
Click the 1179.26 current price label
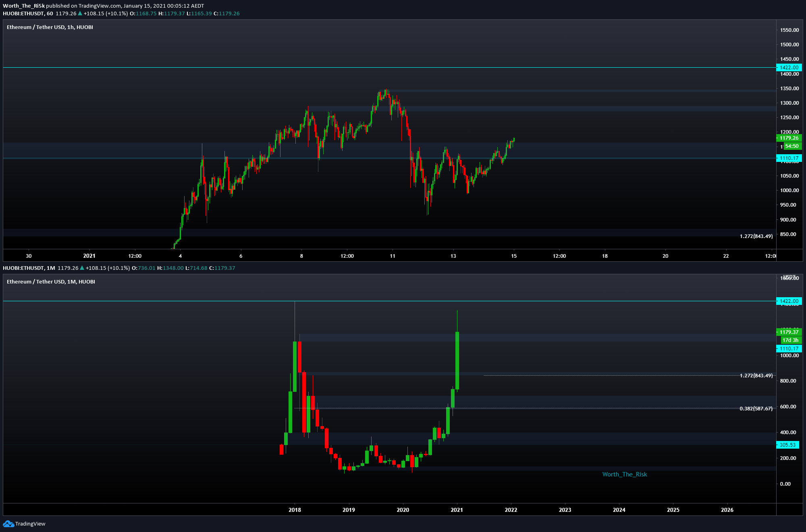tap(789, 138)
